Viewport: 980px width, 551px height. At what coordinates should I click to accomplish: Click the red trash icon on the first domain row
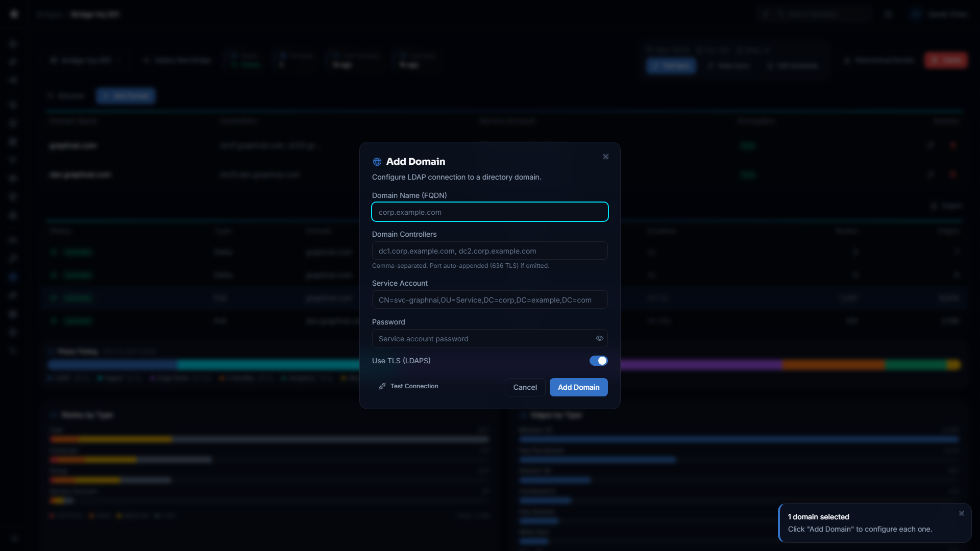[x=953, y=145]
